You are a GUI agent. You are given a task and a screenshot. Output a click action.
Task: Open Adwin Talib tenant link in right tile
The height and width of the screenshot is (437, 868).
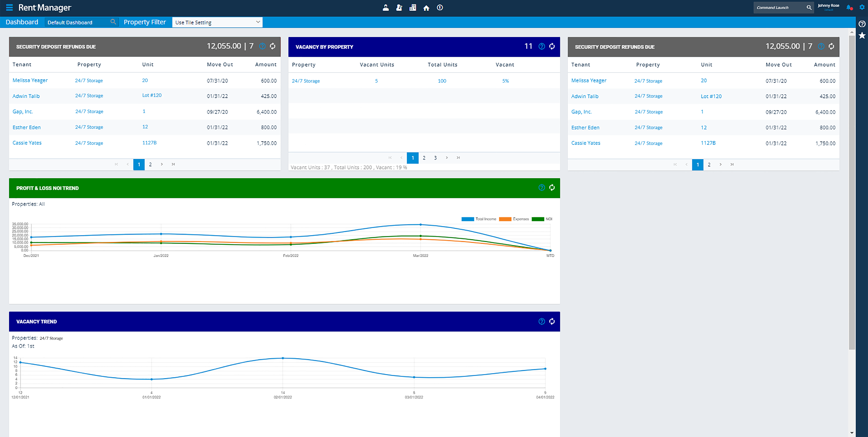(585, 96)
